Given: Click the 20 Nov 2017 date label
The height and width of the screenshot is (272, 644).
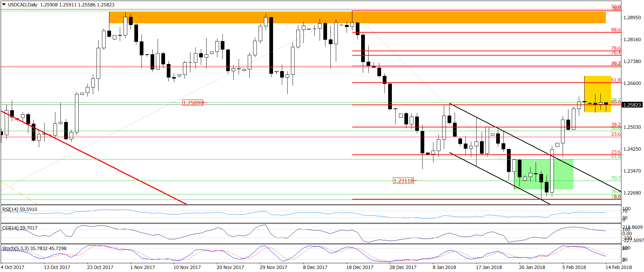Looking at the screenshot, I should [x=230, y=267].
